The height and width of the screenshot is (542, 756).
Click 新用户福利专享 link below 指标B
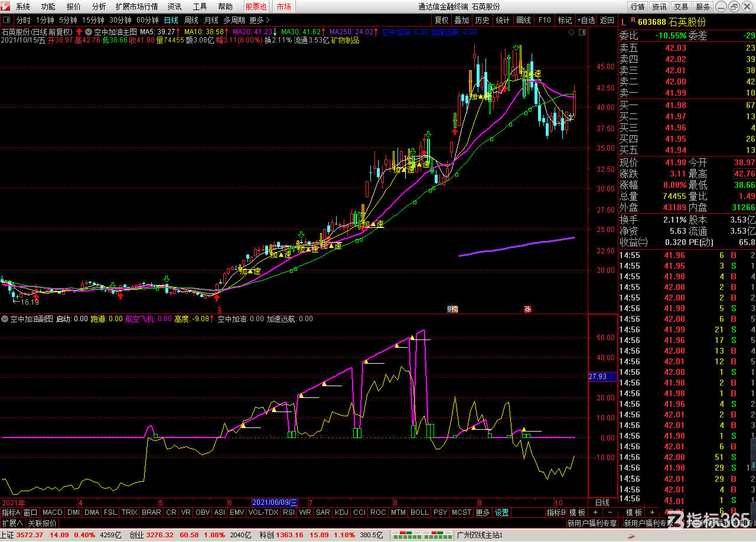tap(592, 523)
